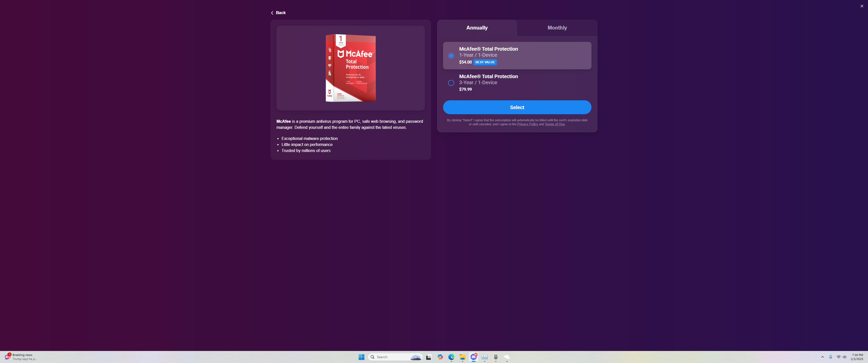Image resolution: width=868 pixels, height=363 pixels.
Task: Choose the 1-Year / 1-Device plan radio button
Action: pyautogui.click(x=451, y=55)
